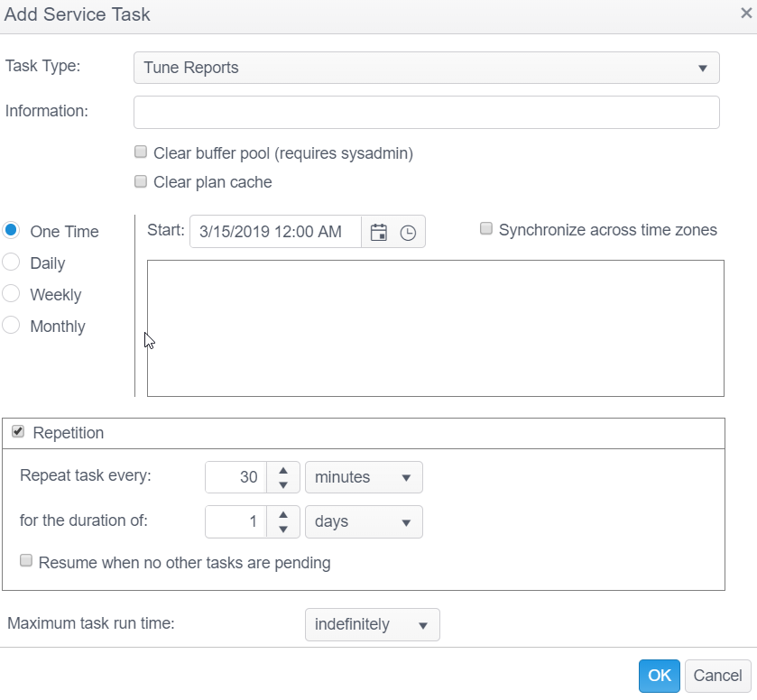Click the OK button
Viewport: 757px width, 700px height.
659,676
